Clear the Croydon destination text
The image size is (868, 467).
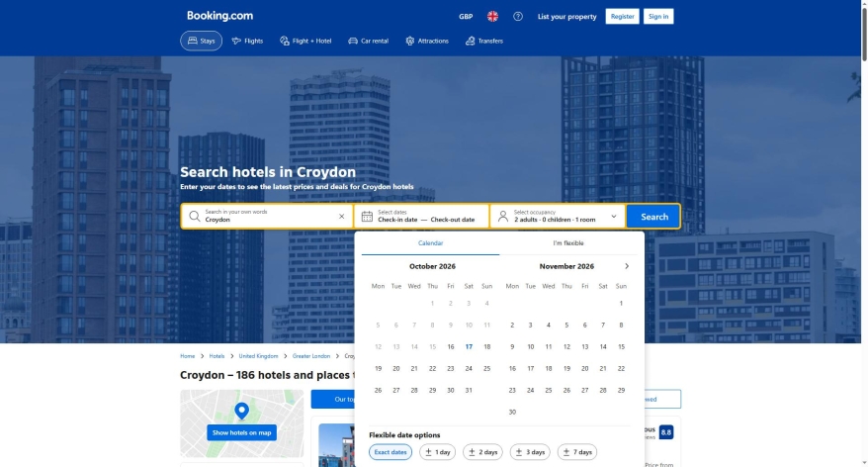[x=341, y=217]
